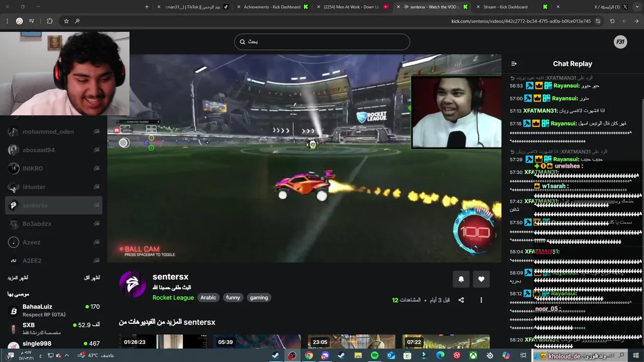The width and height of the screenshot is (644, 362).
Task: Open the 43°C weather widget in the taskbar
Action: [x=97, y=355]
